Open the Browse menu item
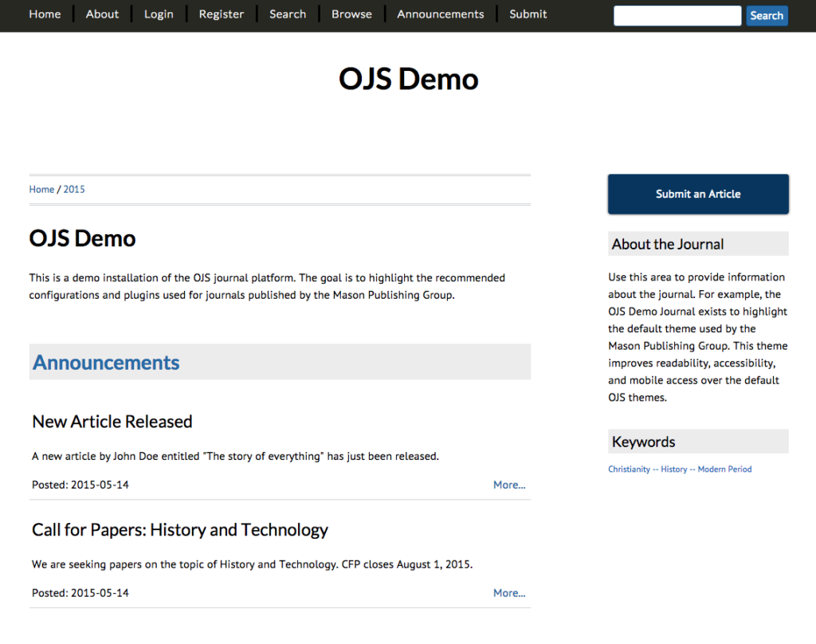The width and height of the screenshot is (816, 644). pyautogui.click(x=351, y=14)
